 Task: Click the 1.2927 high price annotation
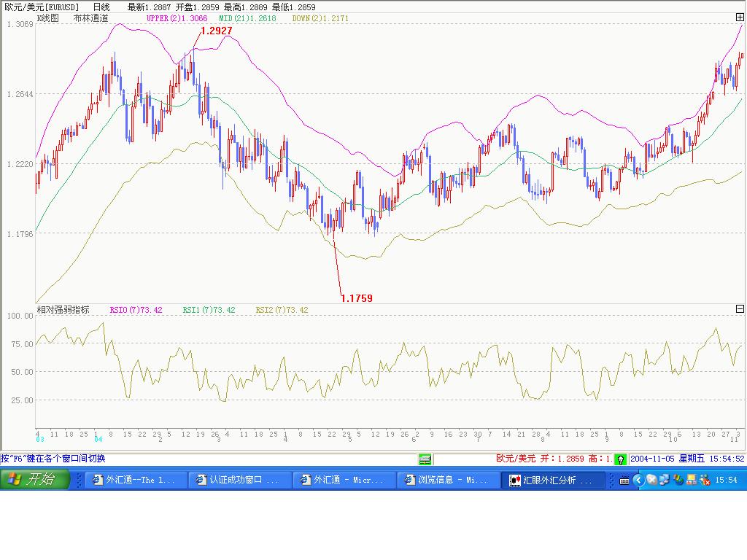click(216, 31)
